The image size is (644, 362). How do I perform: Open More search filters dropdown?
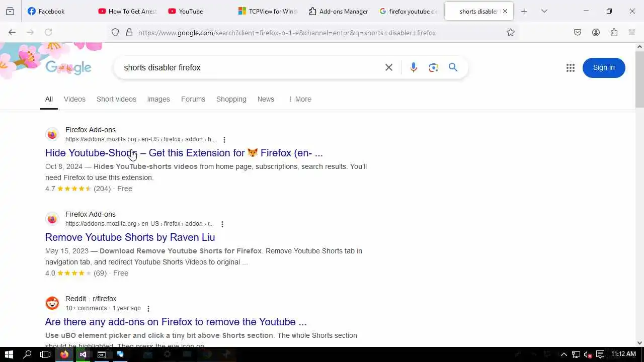(300, 99)
